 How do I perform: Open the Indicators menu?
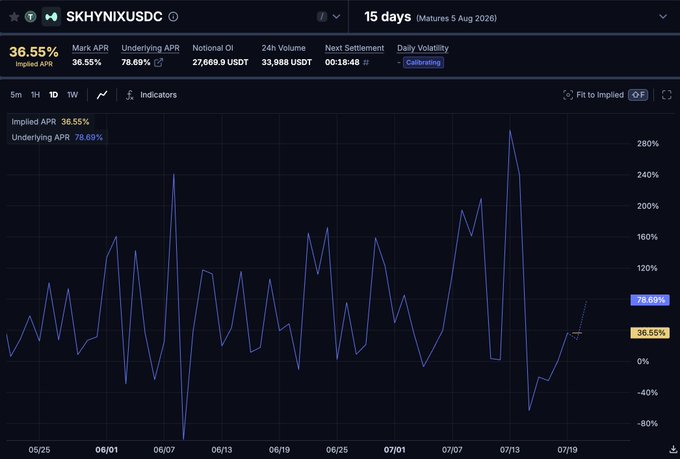(x=151, y=95)
